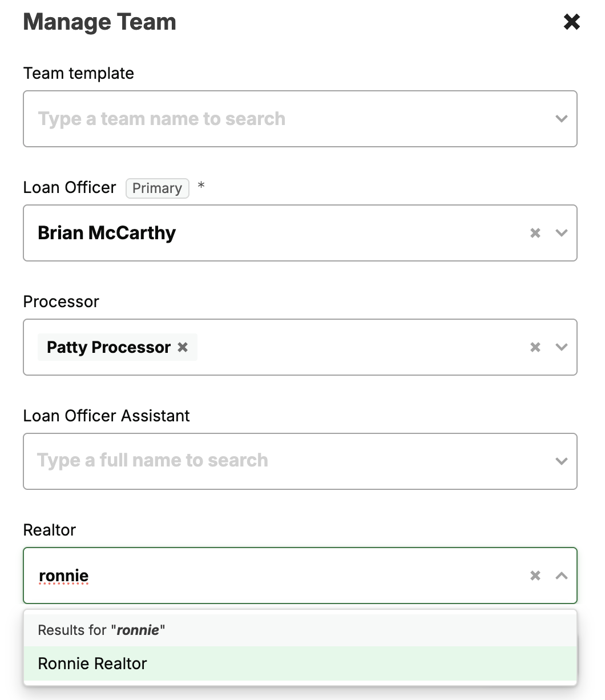605x700 pixels.
Task: Select Ronnie Realtor from results
Action: [92, 663]
